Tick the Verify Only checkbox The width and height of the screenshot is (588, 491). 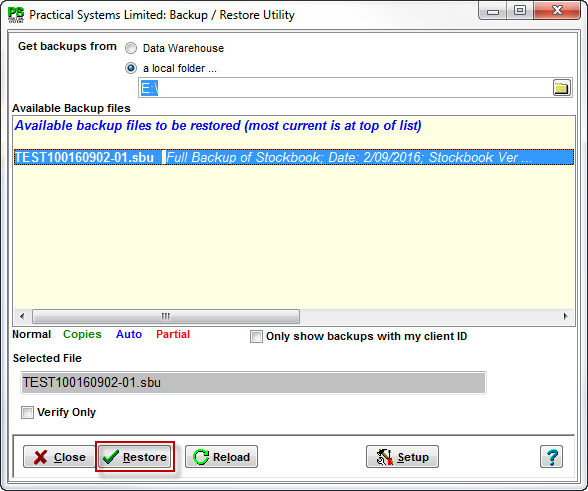(x=27, y=412)
